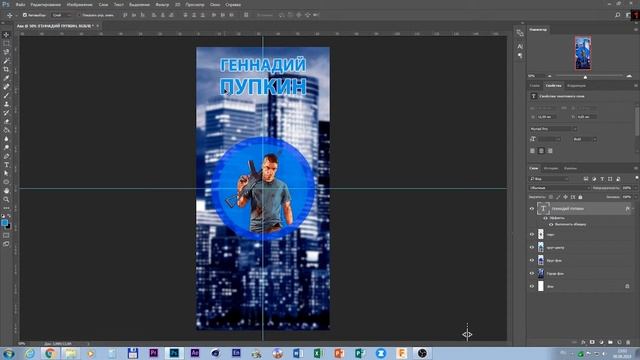Click the lock all icon in Layers panel

[x=580, y=197]
